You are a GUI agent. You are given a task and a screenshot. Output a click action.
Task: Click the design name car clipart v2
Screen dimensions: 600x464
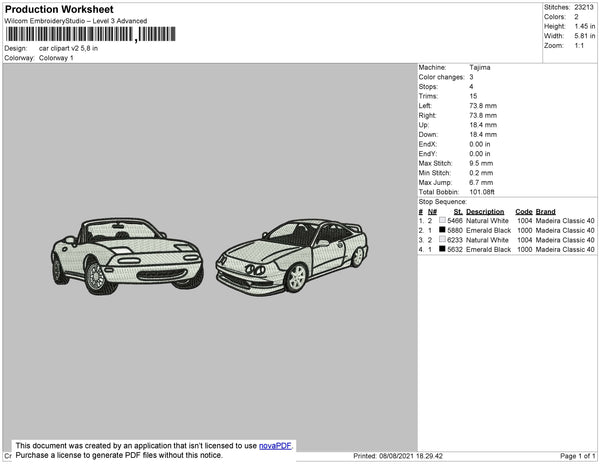[68, 48]
